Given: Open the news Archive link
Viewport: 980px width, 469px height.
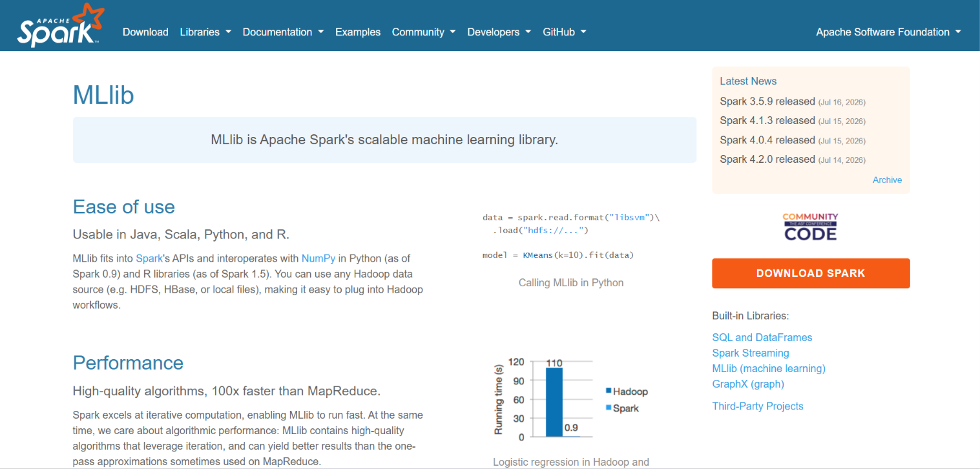Looking at the screenshot, I should [887, 180].
